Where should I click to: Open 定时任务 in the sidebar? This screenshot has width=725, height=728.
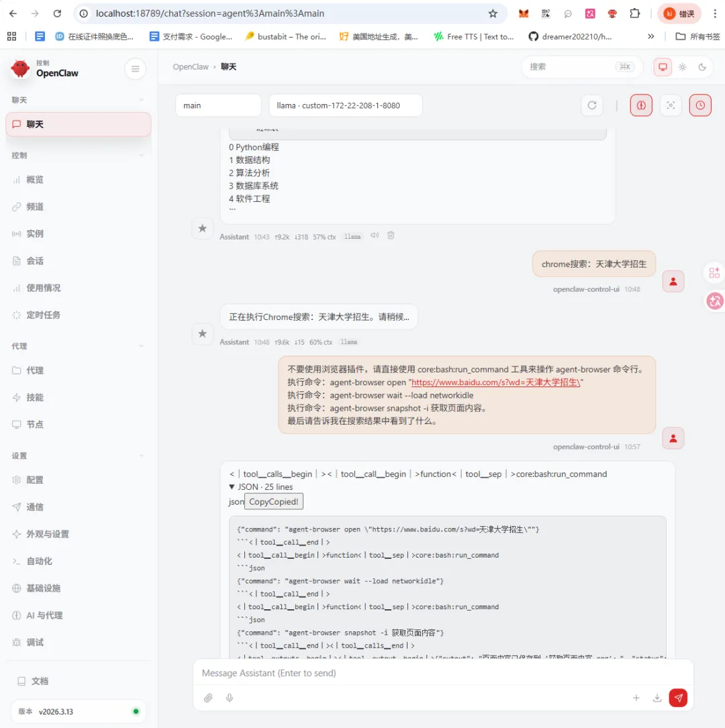click(79, 315)
